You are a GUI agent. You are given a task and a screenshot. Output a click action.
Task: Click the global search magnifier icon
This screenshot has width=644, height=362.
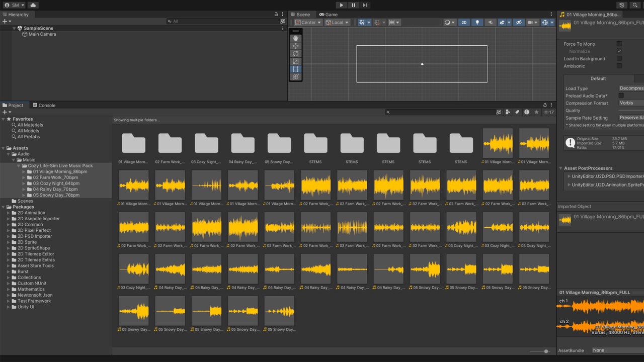click(x=635, y=5)
